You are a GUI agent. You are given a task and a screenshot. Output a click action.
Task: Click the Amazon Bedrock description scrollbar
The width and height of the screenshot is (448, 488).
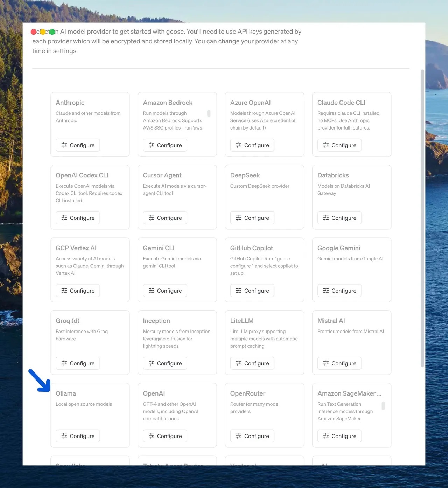[209, 113]
